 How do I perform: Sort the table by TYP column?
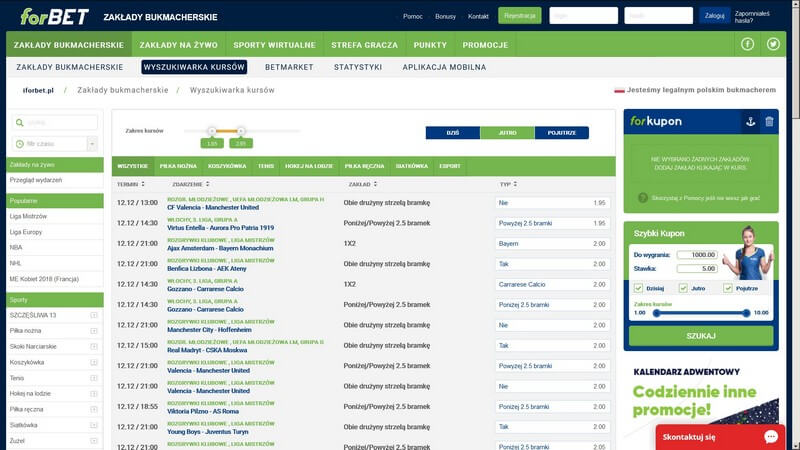[x=508, y=184]
